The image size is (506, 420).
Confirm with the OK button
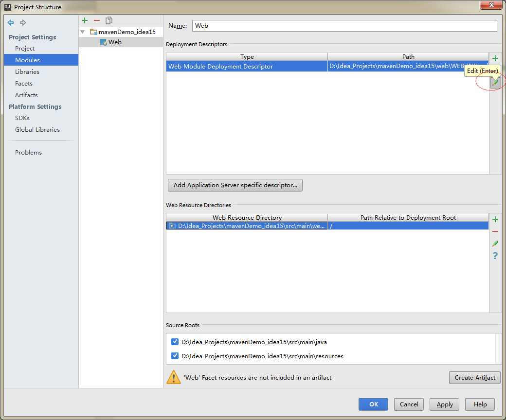pyautogui.click(x=373, y=404)
